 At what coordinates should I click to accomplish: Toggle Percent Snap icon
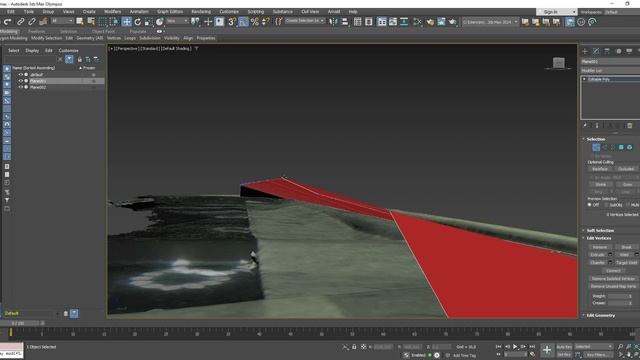(255, 22)
